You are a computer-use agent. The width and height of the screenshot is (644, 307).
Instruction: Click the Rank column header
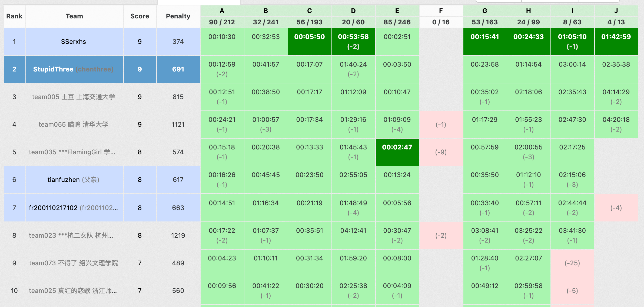[14, 16]
